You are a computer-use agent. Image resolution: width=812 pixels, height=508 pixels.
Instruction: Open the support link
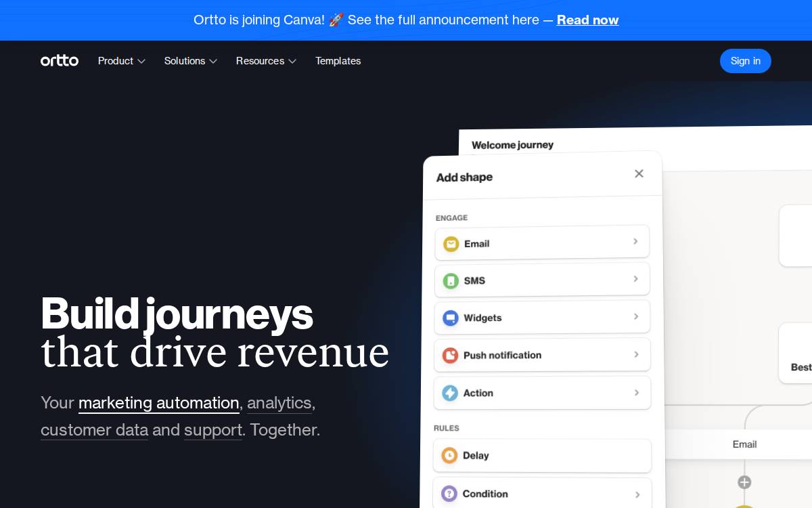[x=213, y=430]
